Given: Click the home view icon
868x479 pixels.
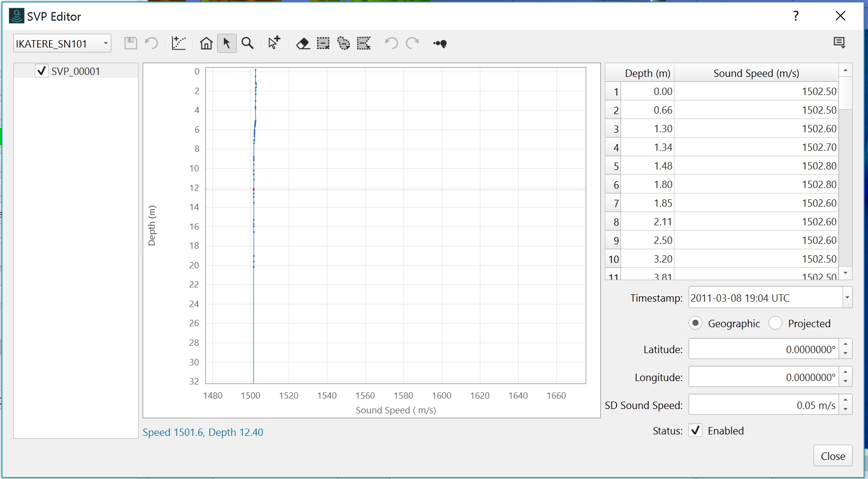Looking at the screenshot, I should coord(206,44).
